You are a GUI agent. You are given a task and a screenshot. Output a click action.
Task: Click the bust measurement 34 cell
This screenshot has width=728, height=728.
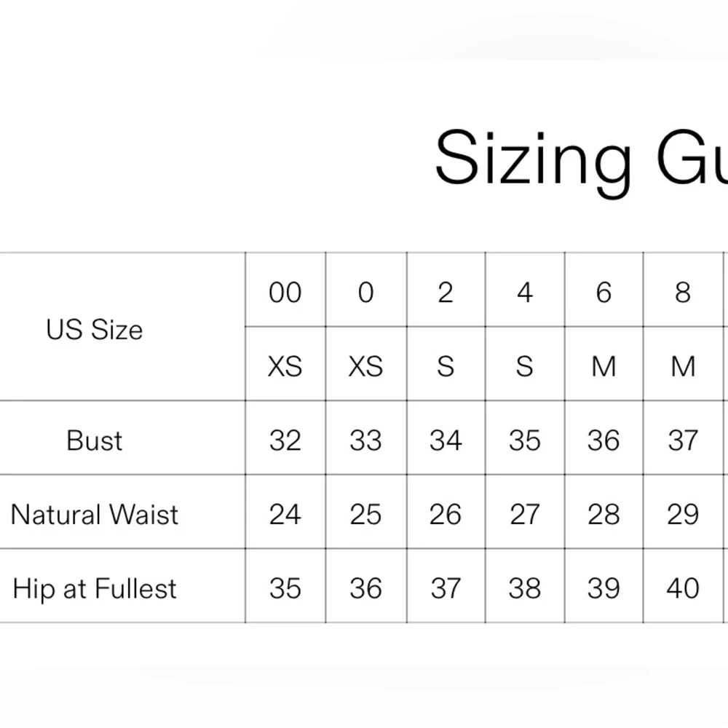[x=446, y=440]
